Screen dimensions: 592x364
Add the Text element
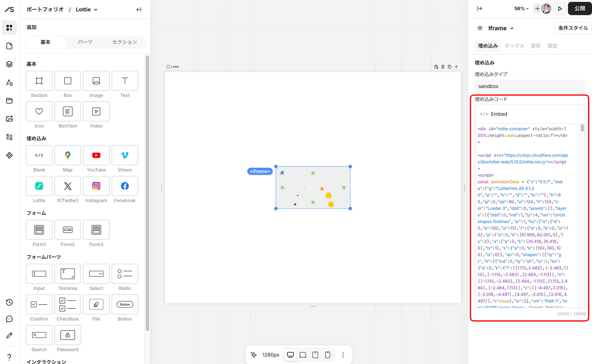[x=125, y=81]
